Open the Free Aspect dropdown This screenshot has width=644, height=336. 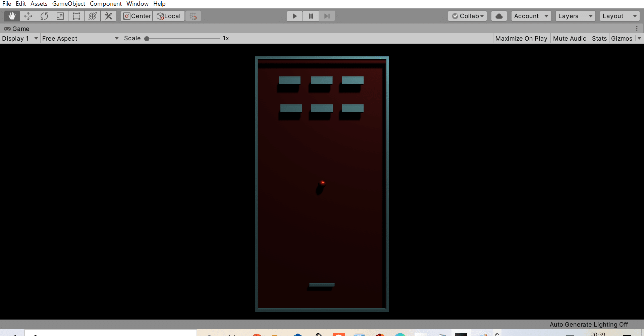pyautogui.click(x=80, y=39)
